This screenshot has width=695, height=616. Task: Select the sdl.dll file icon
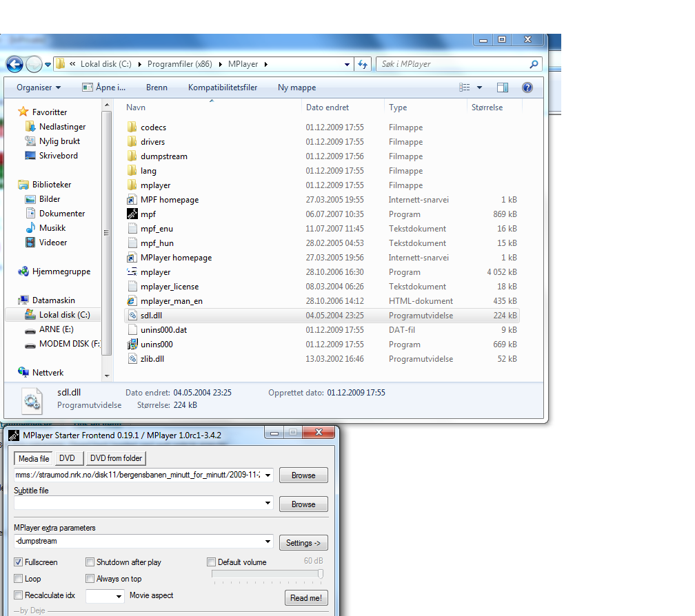click(132, 316)
